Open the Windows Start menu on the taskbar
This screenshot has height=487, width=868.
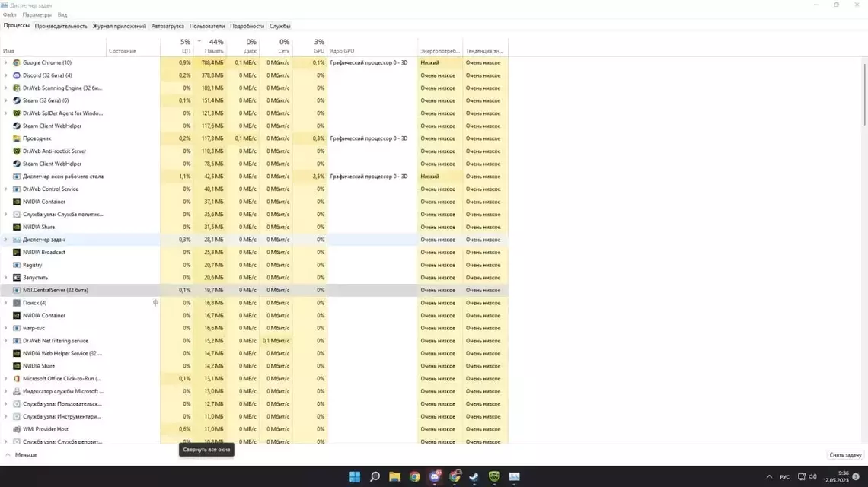point(355,476)
